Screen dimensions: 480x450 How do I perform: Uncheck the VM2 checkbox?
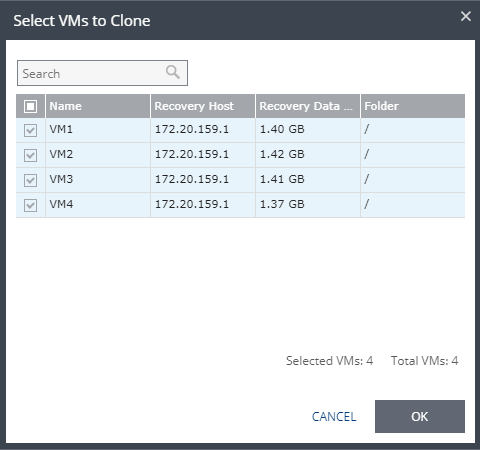(x=30, y=155)
